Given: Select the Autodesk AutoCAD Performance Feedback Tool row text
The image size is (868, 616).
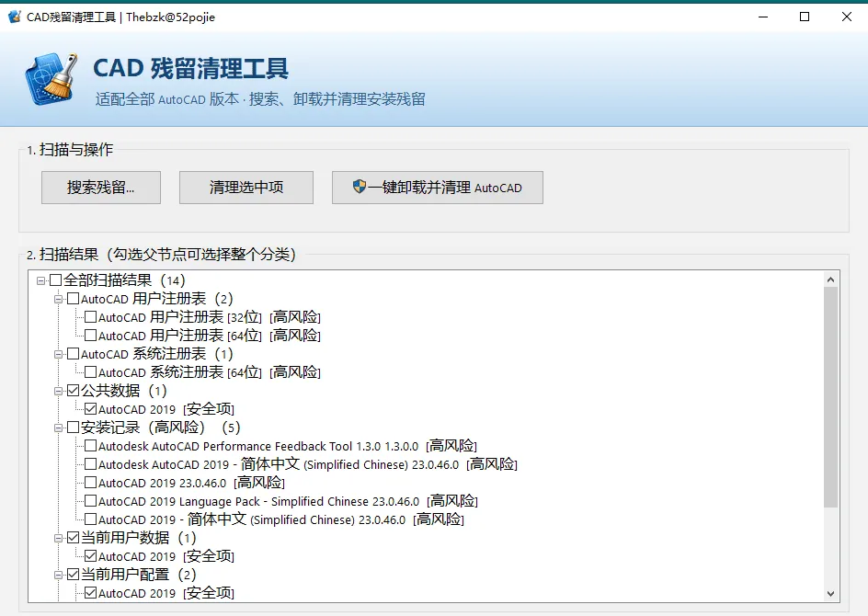Looking at the screenshot, I should 288,446.
